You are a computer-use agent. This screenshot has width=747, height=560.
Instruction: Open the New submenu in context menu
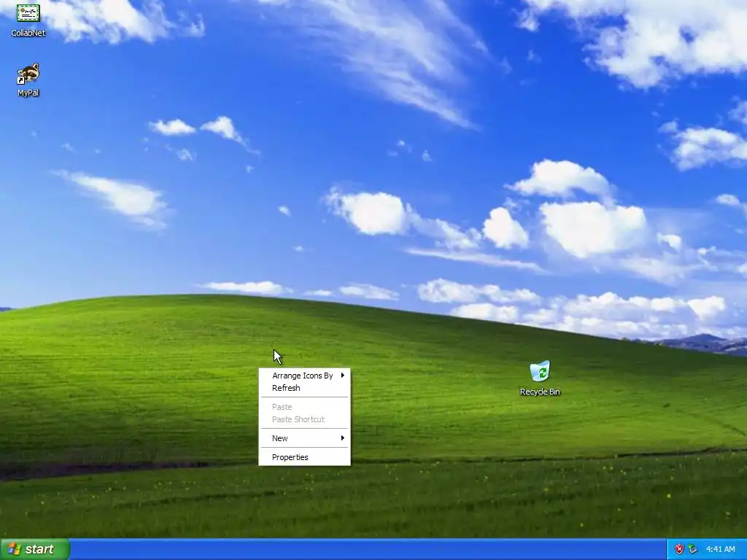click(x=304, y=438)
